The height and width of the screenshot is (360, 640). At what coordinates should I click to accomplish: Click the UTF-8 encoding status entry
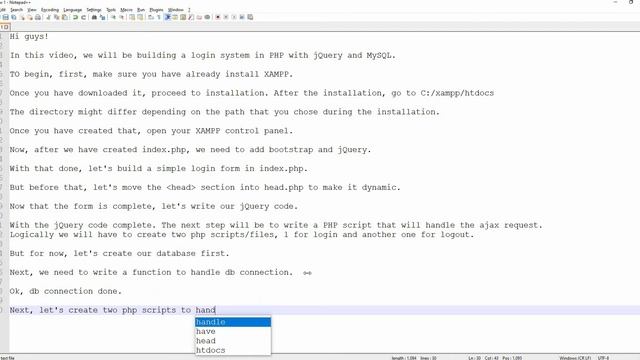(x=603, y=358)
